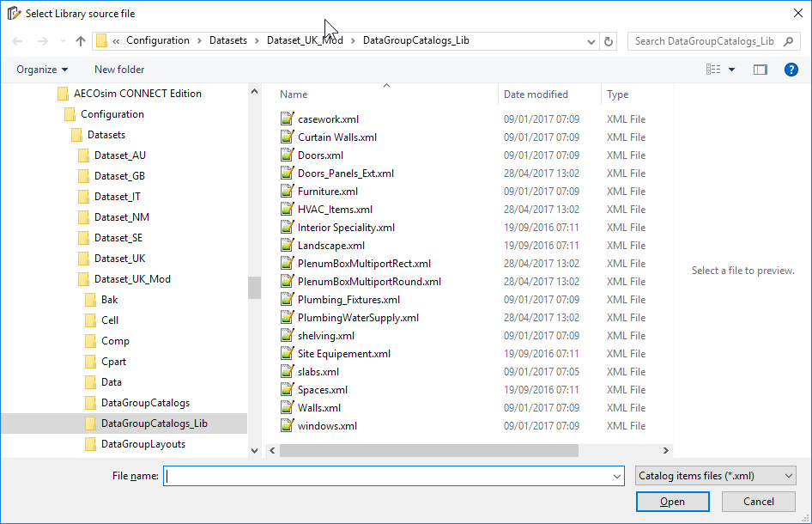The height and width of the screenshot is (524, 812).
Task: Expand the File name history dropdown
Action: (x=617, y=476)
